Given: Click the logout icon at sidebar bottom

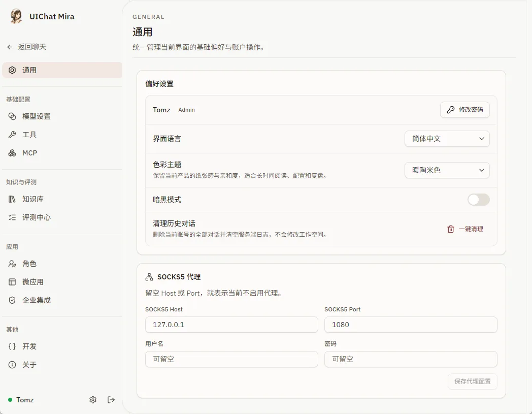Looking at the screenshot, I should tap(111, 400).
